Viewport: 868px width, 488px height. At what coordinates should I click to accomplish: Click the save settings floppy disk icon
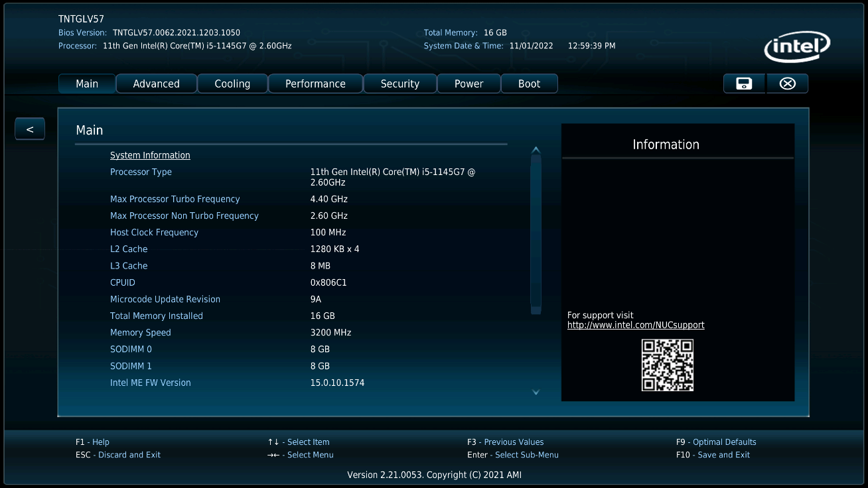pyautogui.click(x=743, y=83)
